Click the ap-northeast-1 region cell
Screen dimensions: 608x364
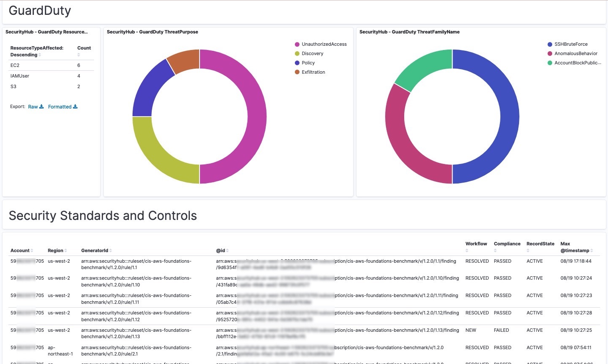pyautogui.click(x=60, y=351)
